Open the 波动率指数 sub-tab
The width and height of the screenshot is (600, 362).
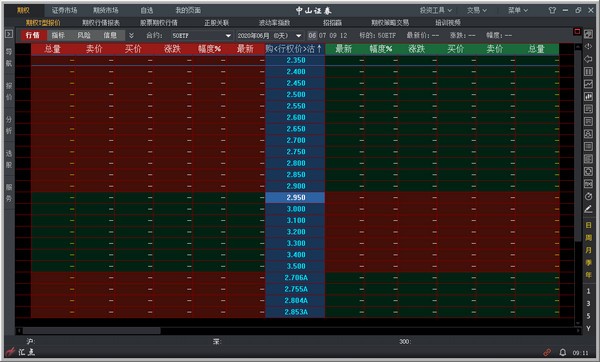pyautogui.click(x=274, y=23)
